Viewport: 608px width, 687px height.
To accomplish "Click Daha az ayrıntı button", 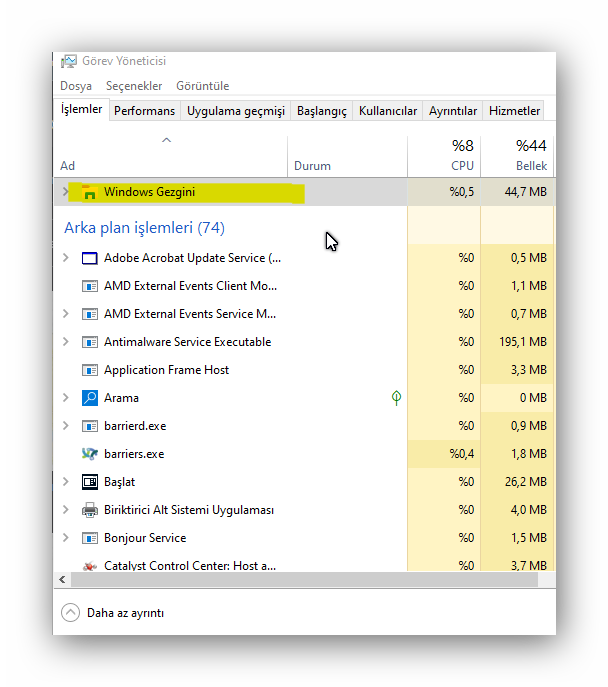I will (113, 613).
